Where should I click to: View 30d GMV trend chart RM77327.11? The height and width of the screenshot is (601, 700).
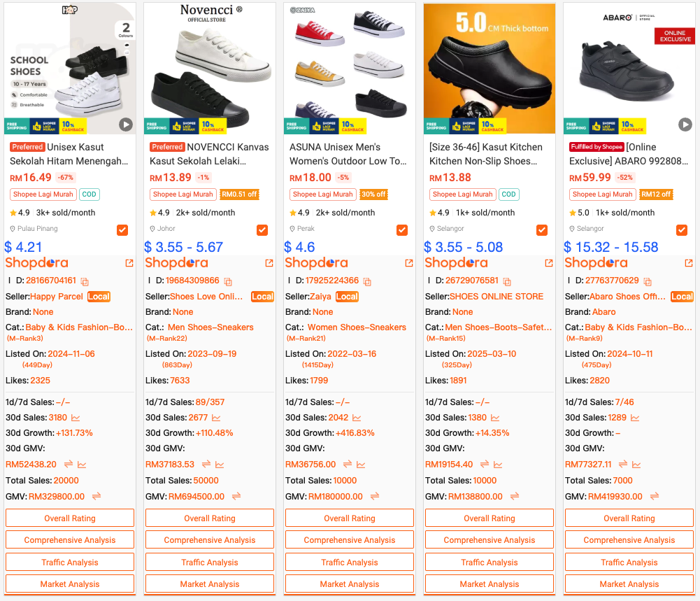pyautogui.click(x=636, y=465)
